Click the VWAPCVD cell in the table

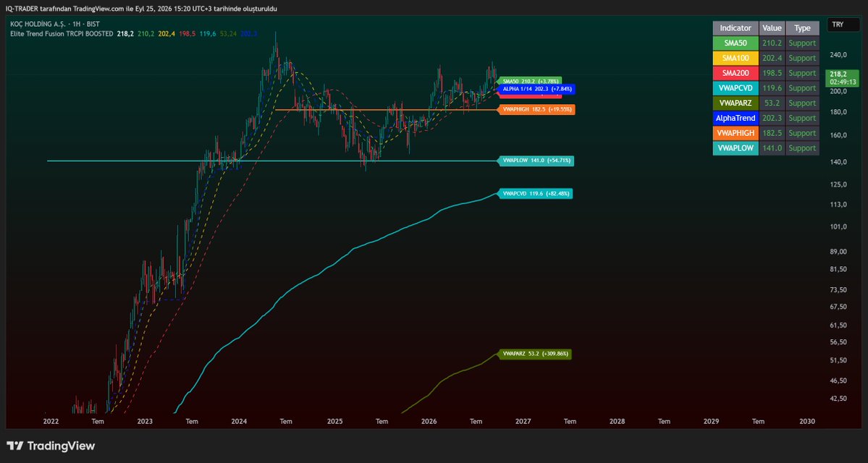click(735, 88)
